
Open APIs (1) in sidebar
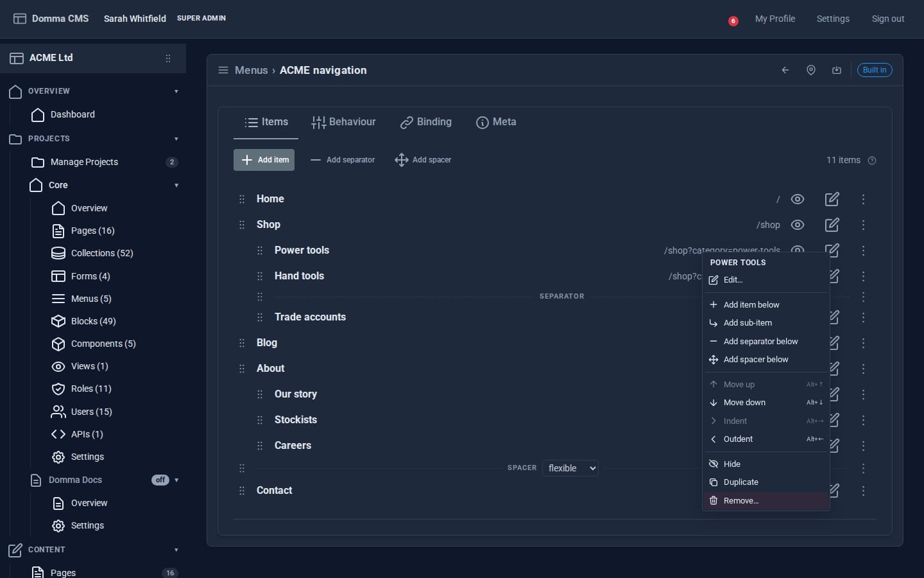(x=87, y=434)
